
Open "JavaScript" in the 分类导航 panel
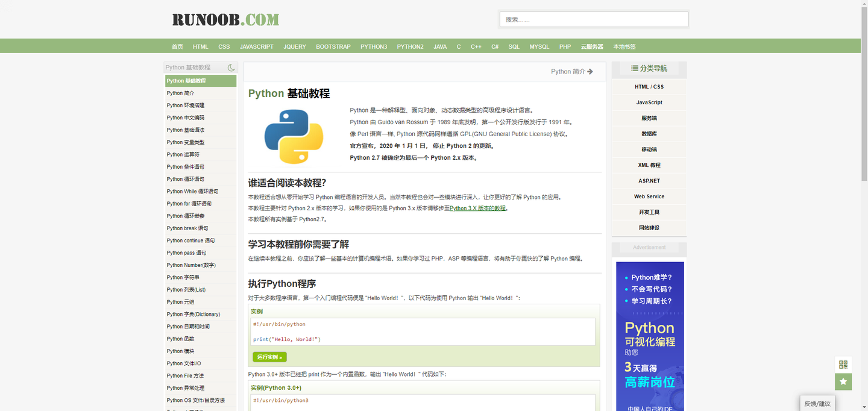[x=649, y=102]
